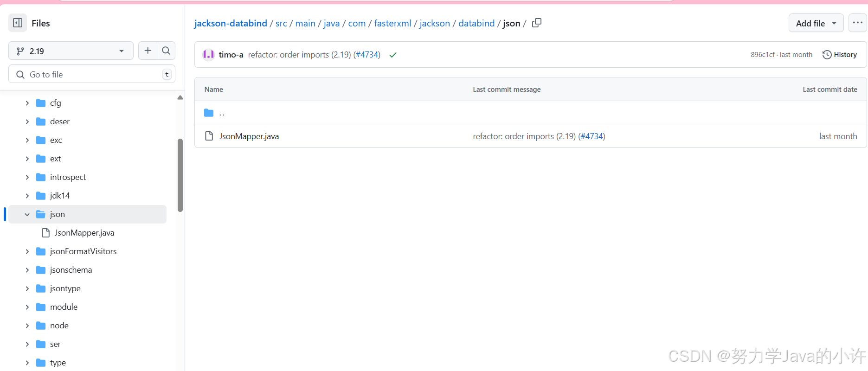Image resolution: width=868 pixels, height=371 pixels.
Task: Select the exc folder icon
Action: click(x=41, y=140)
